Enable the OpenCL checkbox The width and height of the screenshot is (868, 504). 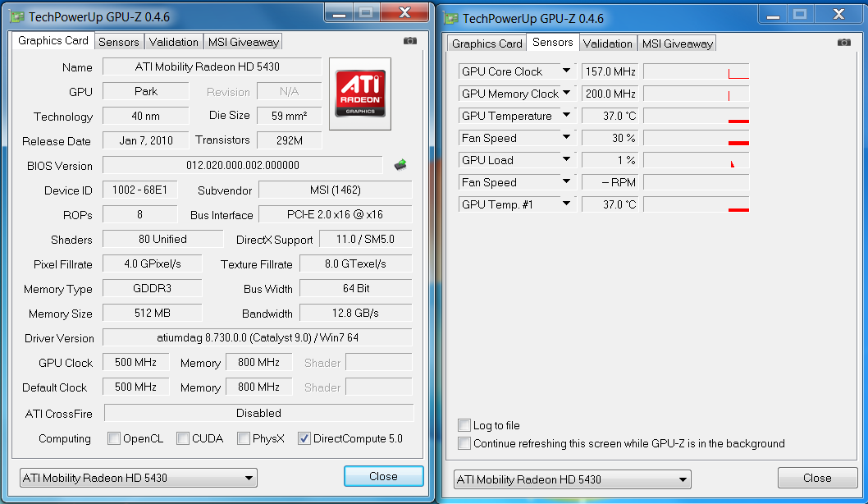[x=114, y=438]
